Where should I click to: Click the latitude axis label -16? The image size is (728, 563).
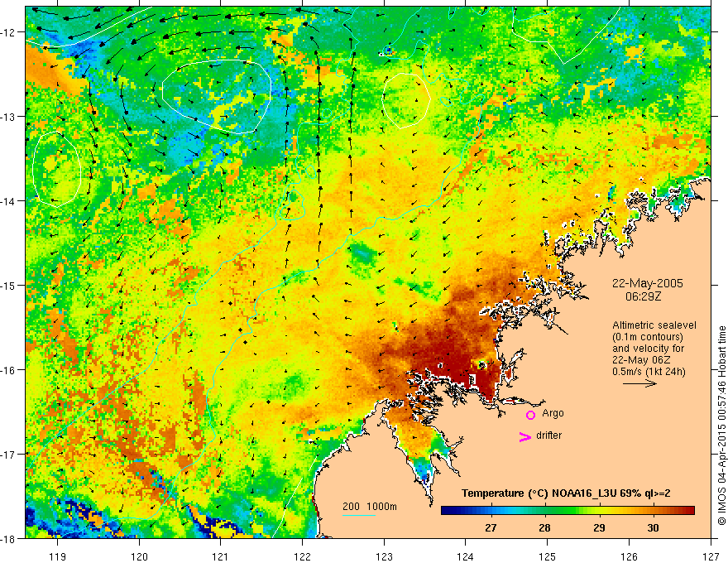(x=9, y=370)
